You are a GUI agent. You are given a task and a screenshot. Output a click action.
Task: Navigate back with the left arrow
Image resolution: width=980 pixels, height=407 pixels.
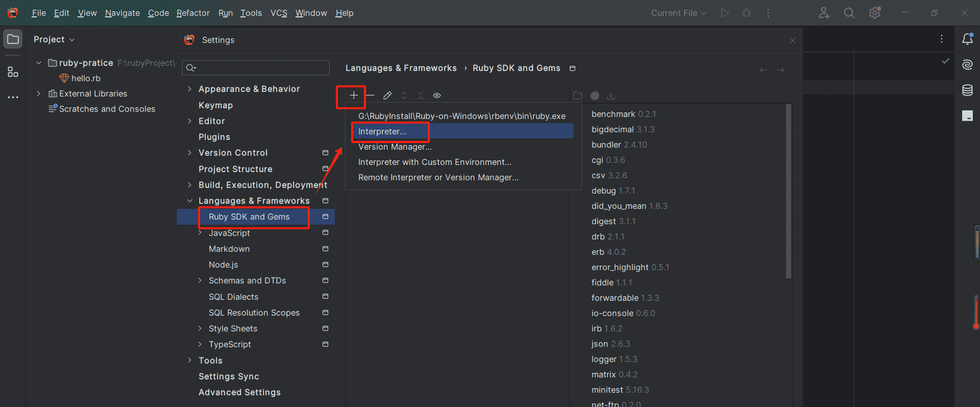pyautogui.click(x=764, y=70)
